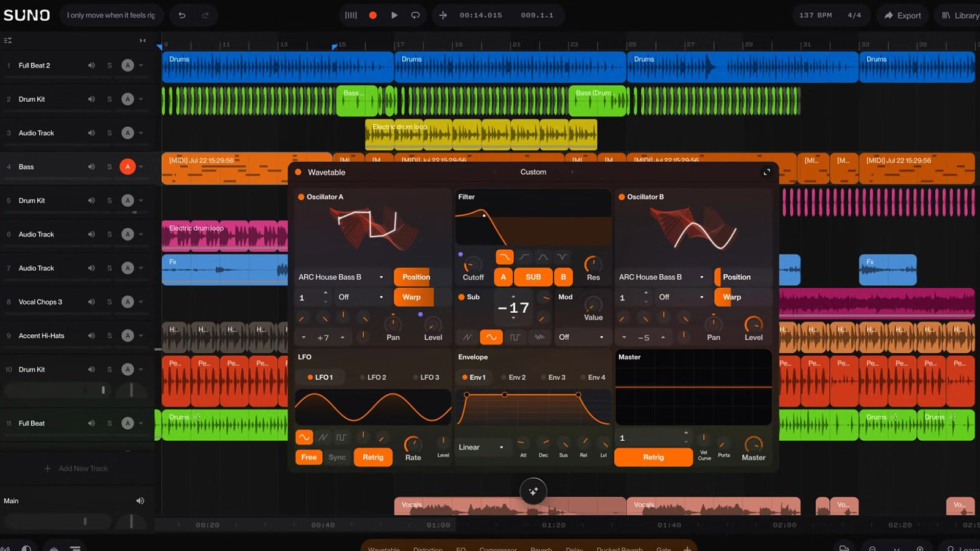Screen dimensions: 980x551
Task: Select the square LFO shape
Action: coord(341,437)
